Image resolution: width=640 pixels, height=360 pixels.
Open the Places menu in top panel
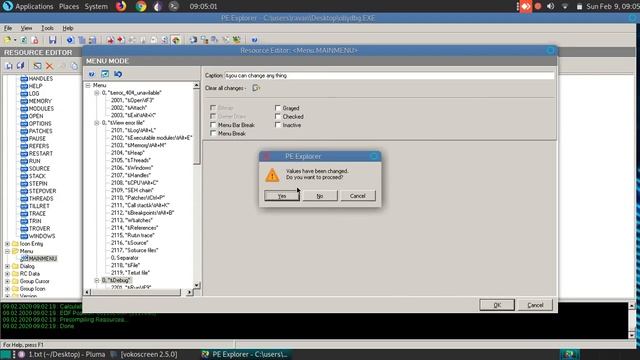tap(69, 7)
